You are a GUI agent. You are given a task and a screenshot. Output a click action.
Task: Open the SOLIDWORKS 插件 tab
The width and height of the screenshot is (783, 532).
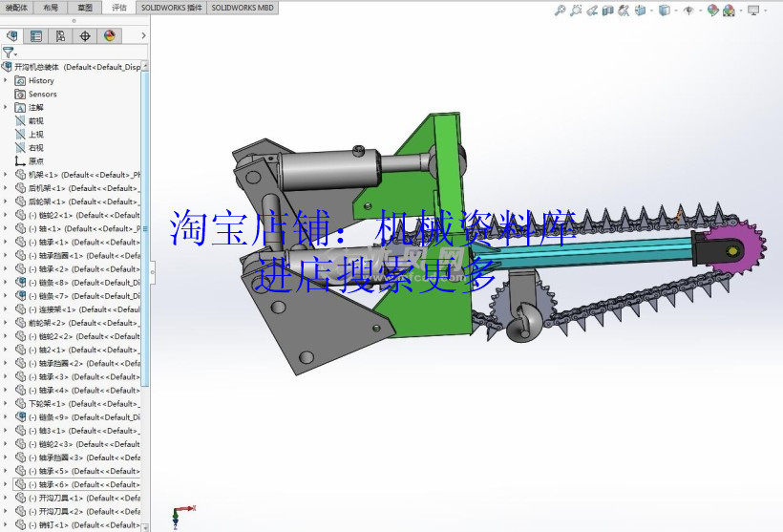[171, 8]
